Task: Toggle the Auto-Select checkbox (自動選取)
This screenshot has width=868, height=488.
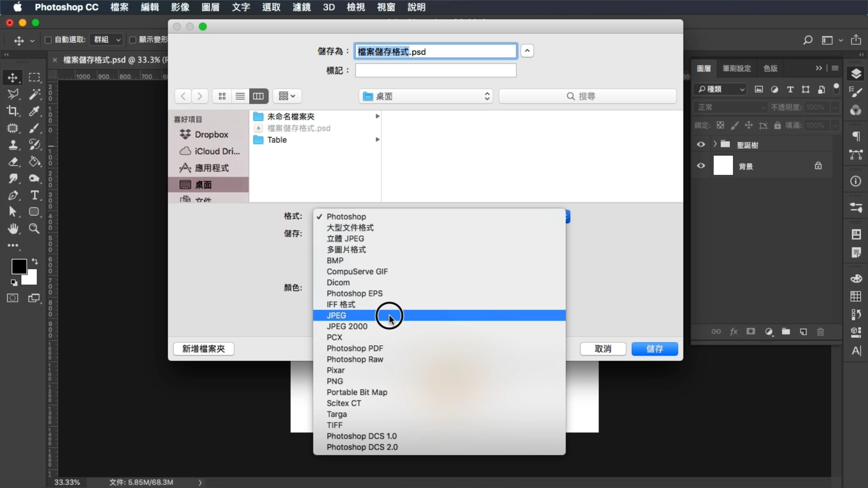Action: (x=48, y=40)
